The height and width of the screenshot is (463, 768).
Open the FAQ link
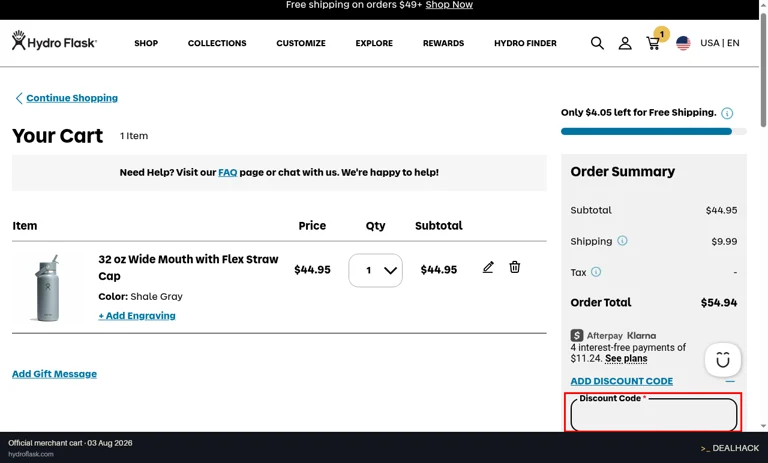point(228,172)
